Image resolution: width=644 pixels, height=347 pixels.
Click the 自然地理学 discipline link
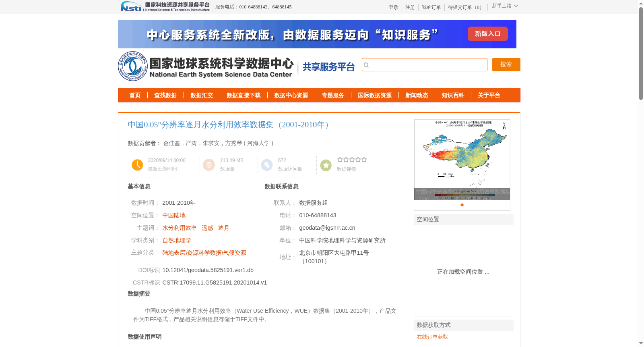pyautogui.click(x=177, y=241)
